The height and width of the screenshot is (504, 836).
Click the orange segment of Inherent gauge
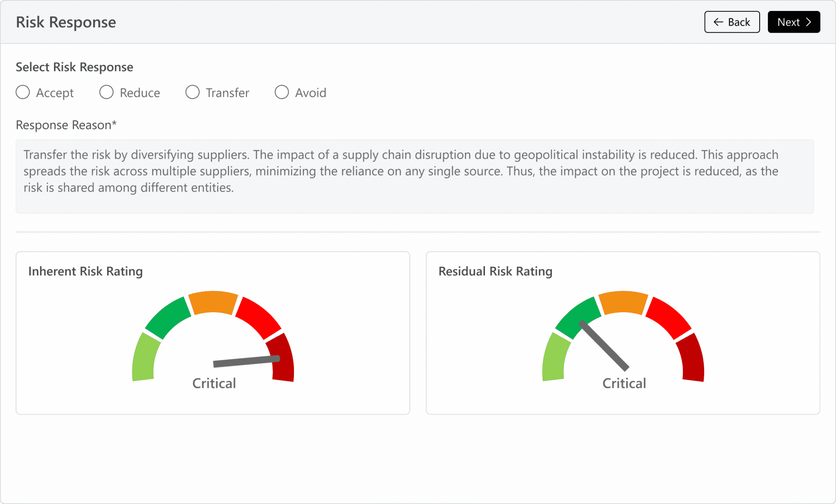(x=213, y=302)
